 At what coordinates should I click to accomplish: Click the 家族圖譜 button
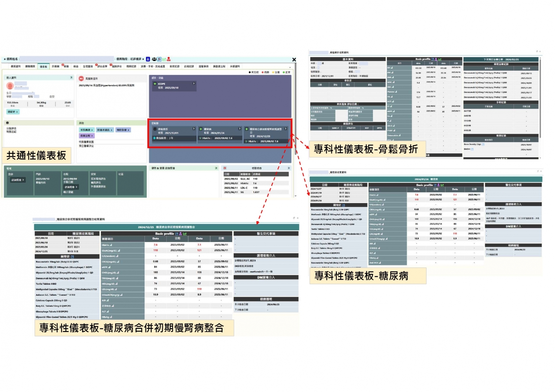86,130
